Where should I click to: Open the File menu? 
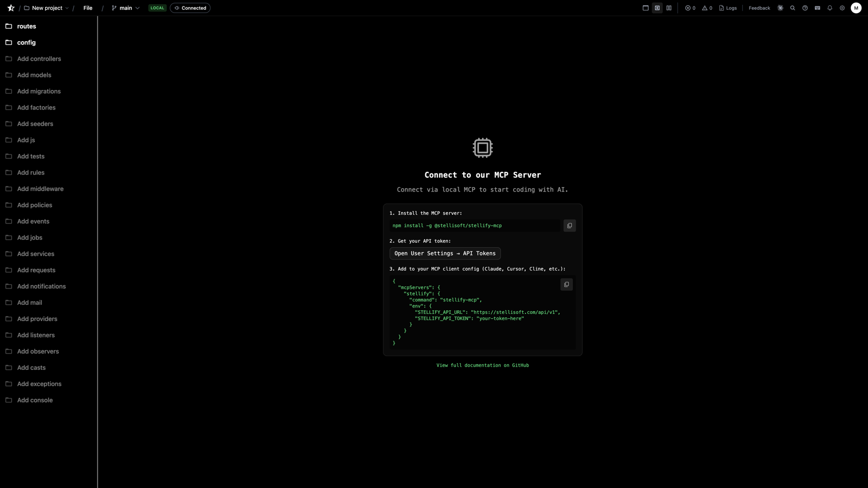87,8
